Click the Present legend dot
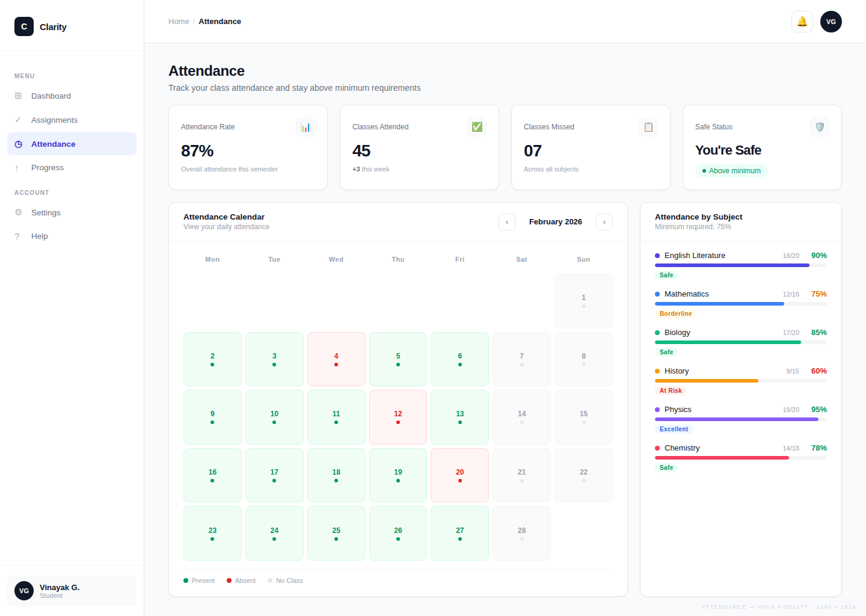The image size is (866, 616). pyautogui.click(x=186, y=581)
